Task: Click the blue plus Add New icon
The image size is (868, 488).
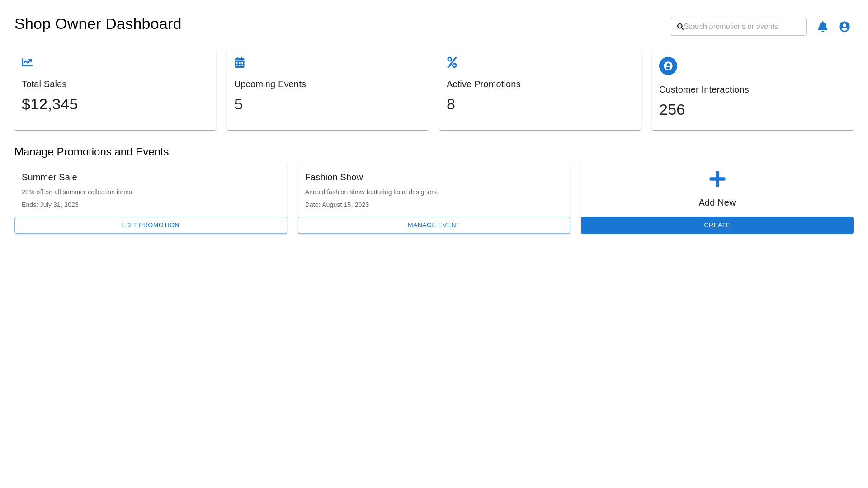Action: [x=717, y=179]
